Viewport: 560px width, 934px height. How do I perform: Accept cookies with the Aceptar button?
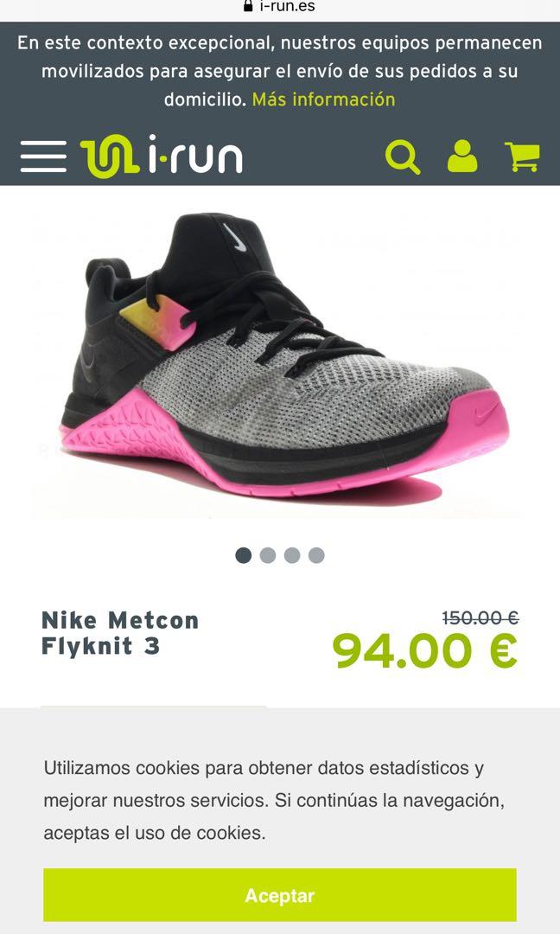(x=280, y=895)
